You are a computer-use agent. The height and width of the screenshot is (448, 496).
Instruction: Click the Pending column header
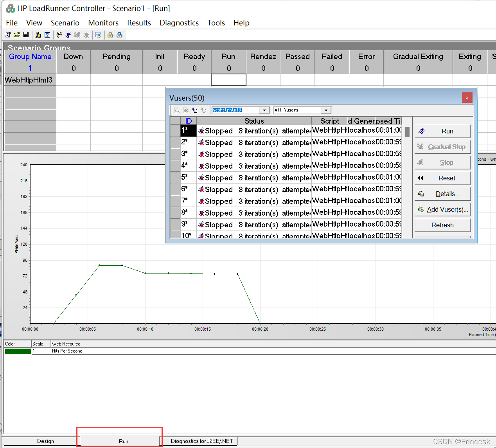pyautogui.click(x=117, y=56)
